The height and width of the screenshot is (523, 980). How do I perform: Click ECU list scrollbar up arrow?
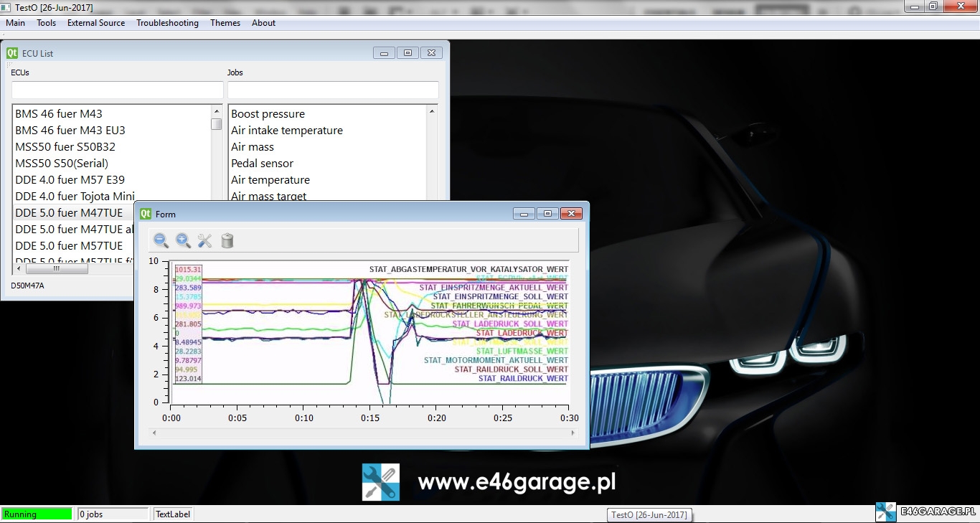coord(217,111)
